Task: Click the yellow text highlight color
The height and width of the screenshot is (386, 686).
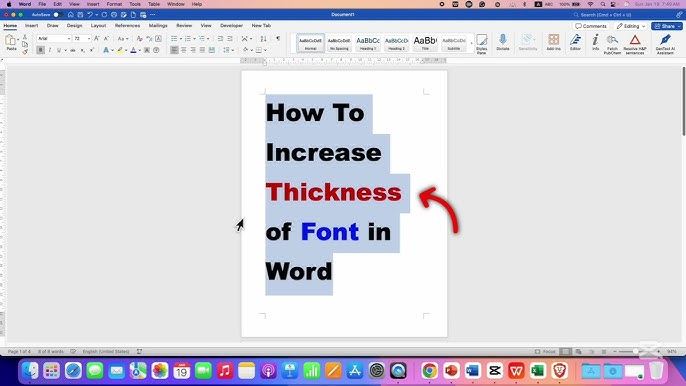Action: (120, 50)
